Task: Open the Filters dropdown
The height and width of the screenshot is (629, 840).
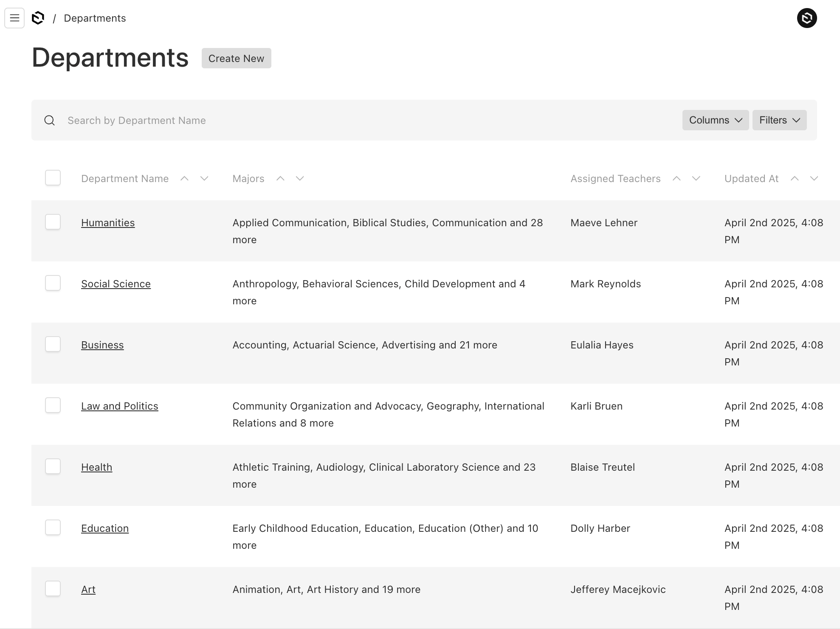Action: coord(779,121)
